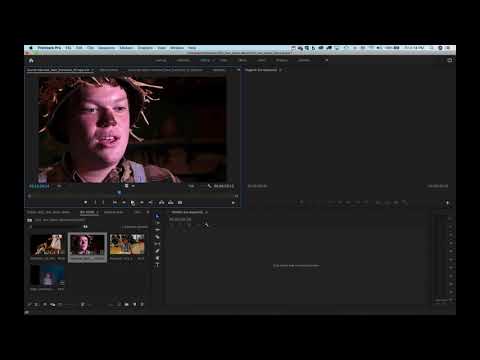Click the blue playhead on Source time ruler

coord(119,192)
